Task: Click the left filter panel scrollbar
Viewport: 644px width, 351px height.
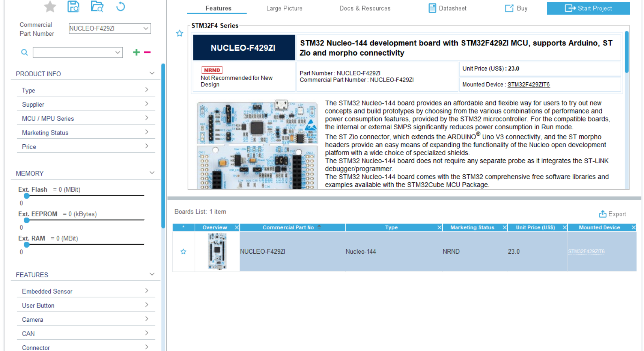Action: pos(163,146)
